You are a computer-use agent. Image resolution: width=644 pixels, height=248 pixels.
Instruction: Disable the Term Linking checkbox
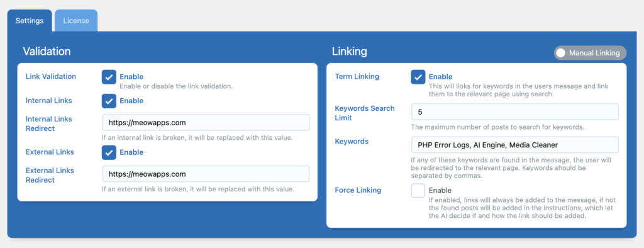click(x=418, y=77)
